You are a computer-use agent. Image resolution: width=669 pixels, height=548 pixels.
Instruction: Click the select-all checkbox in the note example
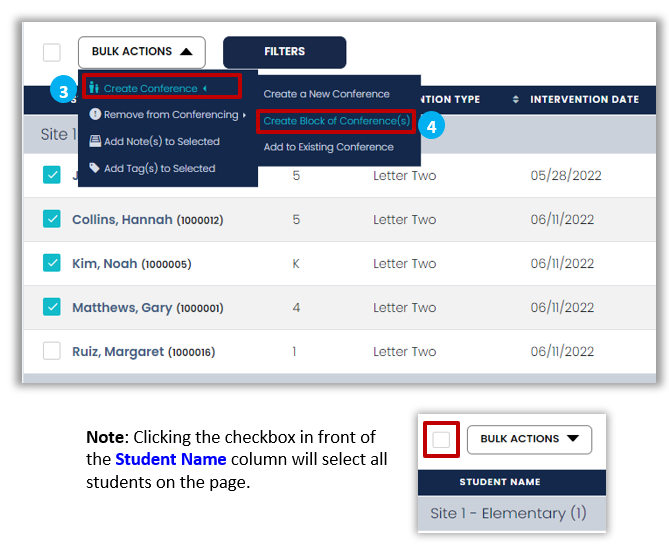(x=441, y=439)
